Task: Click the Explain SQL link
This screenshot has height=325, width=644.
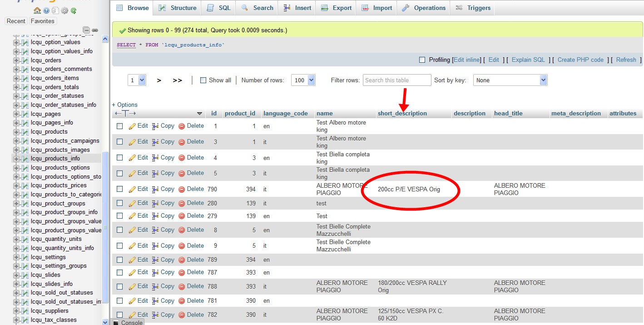Action: coord(528,60)
